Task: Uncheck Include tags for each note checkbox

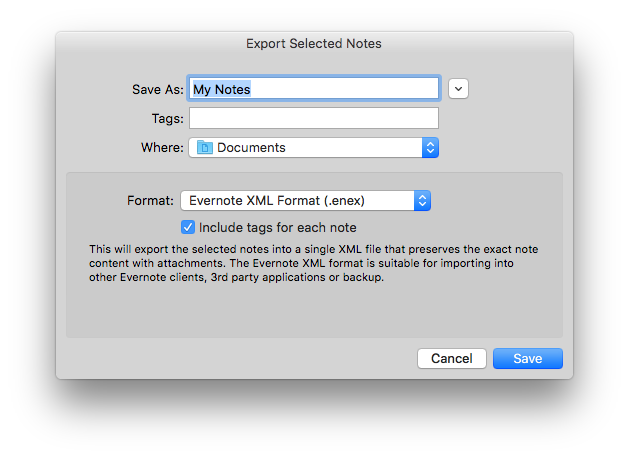Action: tap(188, 227)
